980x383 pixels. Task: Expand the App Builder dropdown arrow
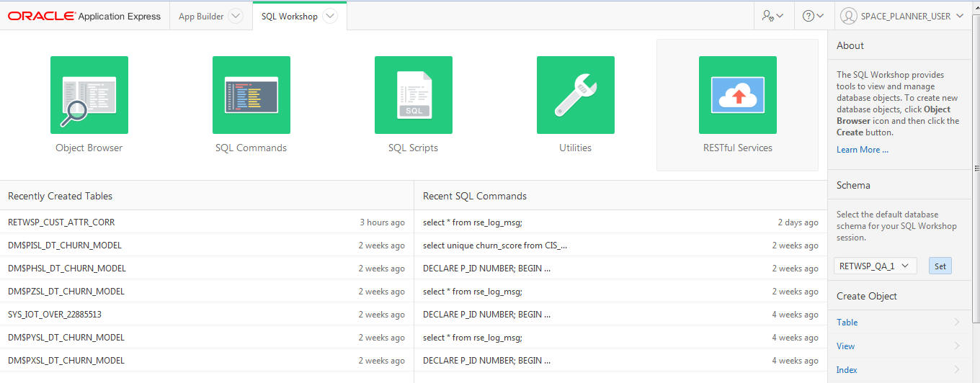click(236, 16)
